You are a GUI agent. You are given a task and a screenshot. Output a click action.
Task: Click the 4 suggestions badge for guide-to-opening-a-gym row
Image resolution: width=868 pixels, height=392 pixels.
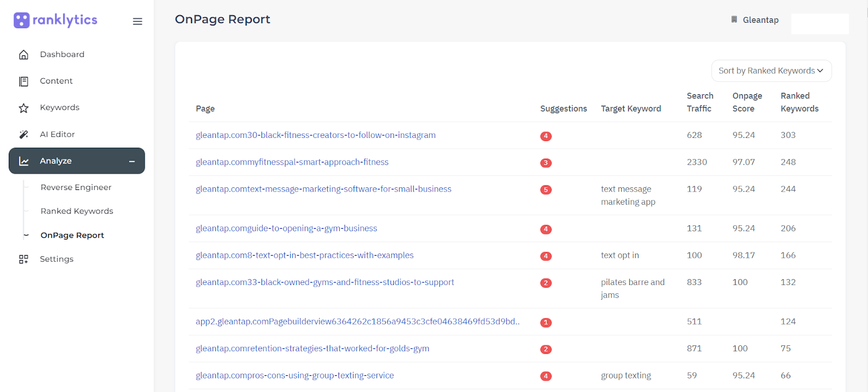[546, 229]
